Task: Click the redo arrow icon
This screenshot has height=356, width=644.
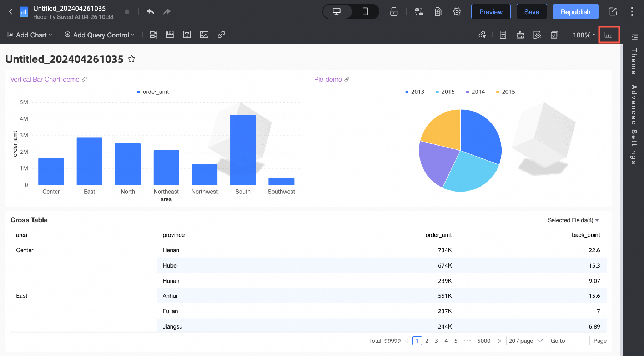Action: coord(167,12)
